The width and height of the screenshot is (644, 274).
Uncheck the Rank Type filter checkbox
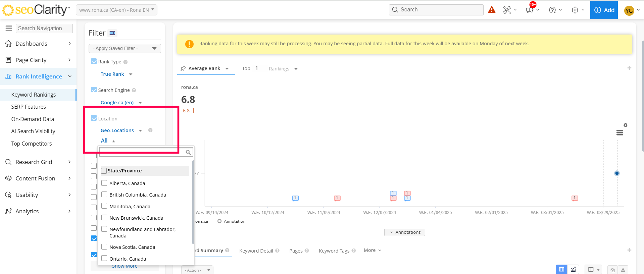click(94, 61)
